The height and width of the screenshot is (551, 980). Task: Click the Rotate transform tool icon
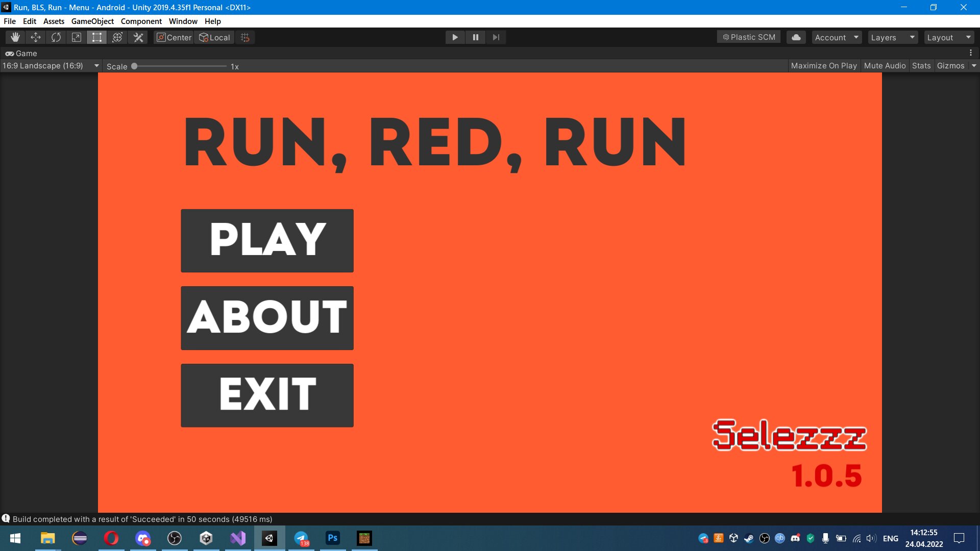coord(56,37)
